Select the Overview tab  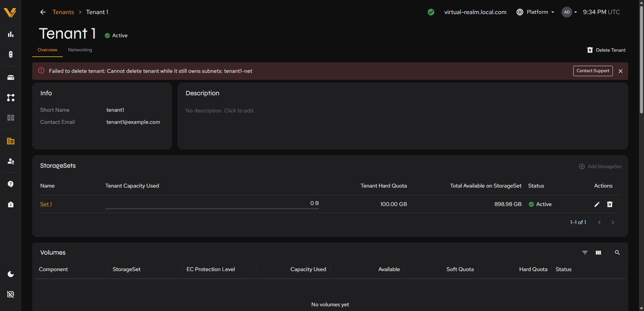(47, 50)
